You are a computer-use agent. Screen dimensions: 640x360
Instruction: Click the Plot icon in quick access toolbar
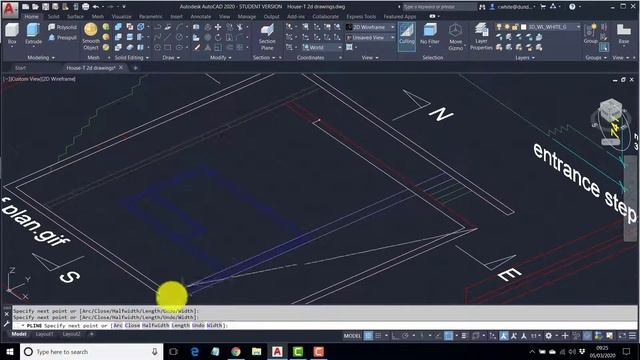pyautogui.click(x=85, y=7)
